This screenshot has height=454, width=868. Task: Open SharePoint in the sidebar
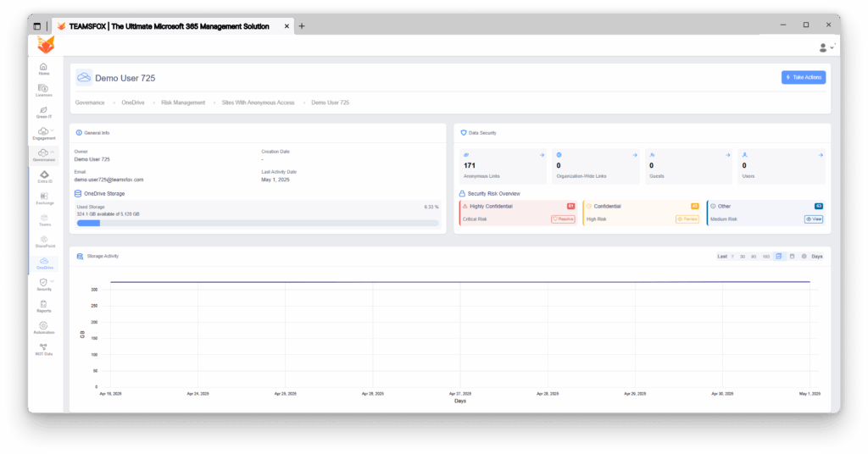click(44, 241)
